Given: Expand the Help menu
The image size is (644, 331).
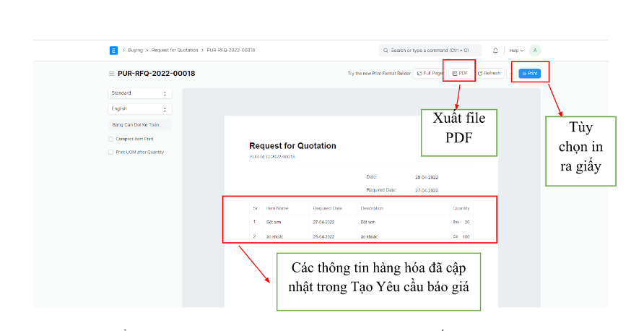Looking at the screenshot, I should tap(515, 51).
